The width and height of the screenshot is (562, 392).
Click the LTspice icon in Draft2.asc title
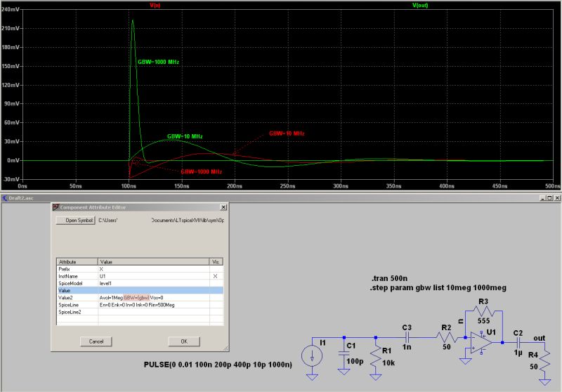point(4,198)
